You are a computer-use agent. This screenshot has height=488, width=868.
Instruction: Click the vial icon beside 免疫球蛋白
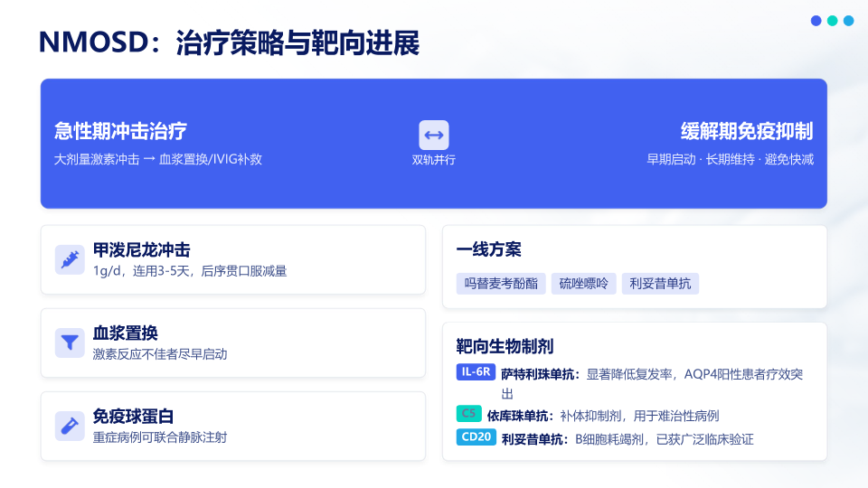[x=70, y=426]
